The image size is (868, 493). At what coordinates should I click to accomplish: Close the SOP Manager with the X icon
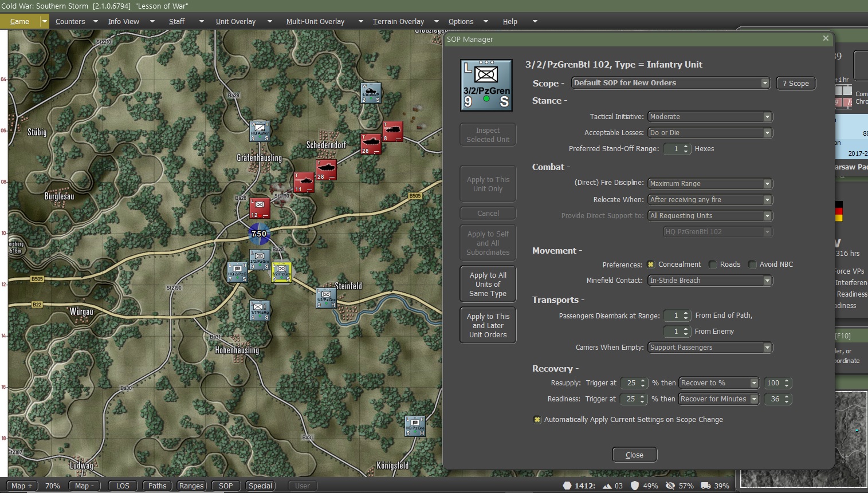click(x=826, y=38)
